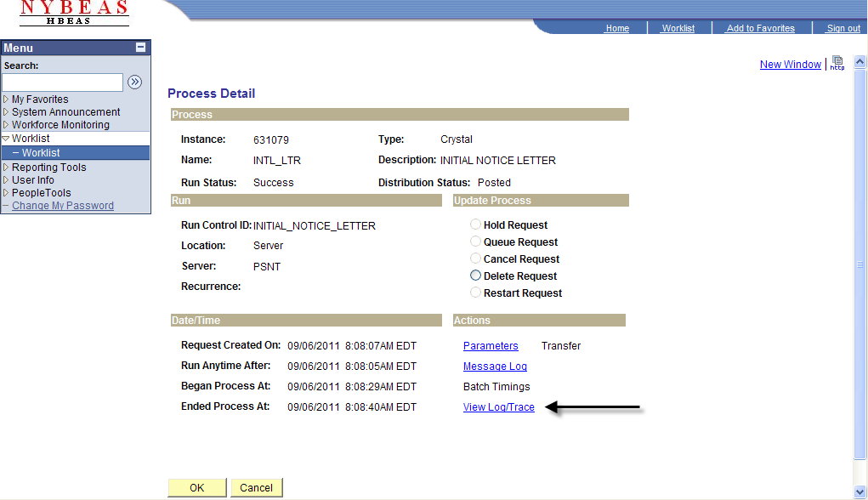Click the scrollbar down arrow

coord(859,491)
